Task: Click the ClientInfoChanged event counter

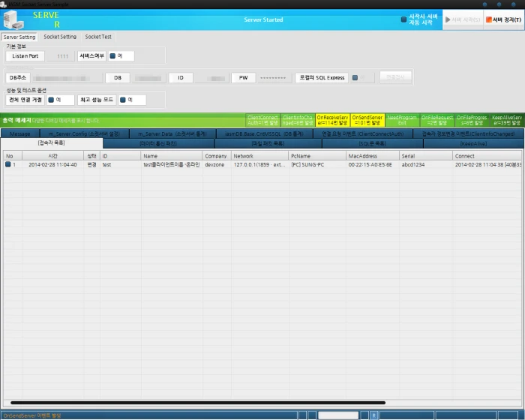Action: [298, 120]
